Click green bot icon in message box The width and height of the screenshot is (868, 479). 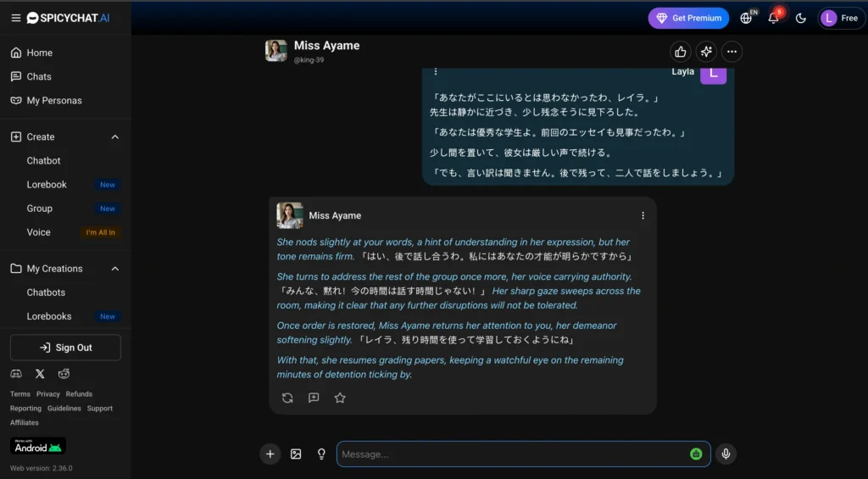[696, 454]
